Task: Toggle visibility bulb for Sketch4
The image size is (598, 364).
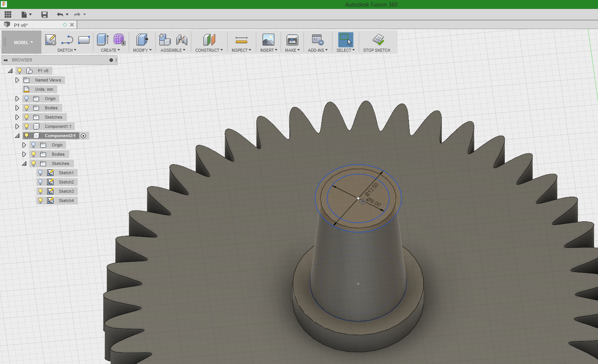Action: point(40,201)
